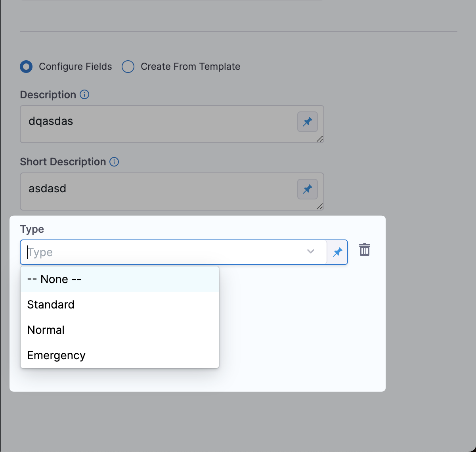Click the "Type" label above the dropdown
The image size is (476, 452).
click(x=32, y=229)
